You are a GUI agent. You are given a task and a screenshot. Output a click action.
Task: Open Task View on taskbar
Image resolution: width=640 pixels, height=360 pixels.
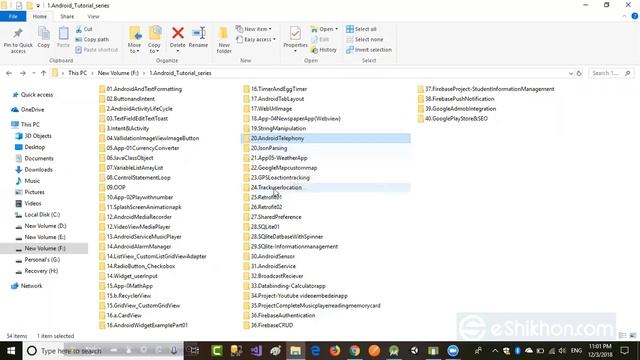(192, 351)
